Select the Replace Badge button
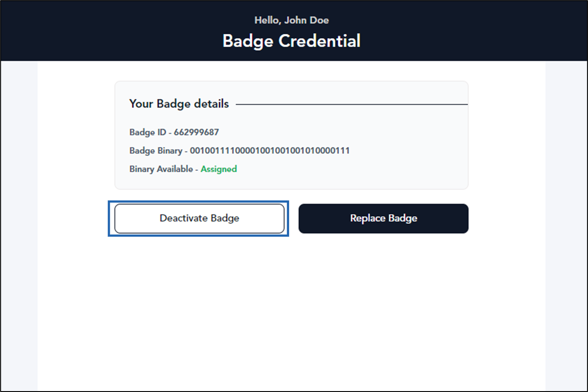588x392 pixels. pos(383,218)
